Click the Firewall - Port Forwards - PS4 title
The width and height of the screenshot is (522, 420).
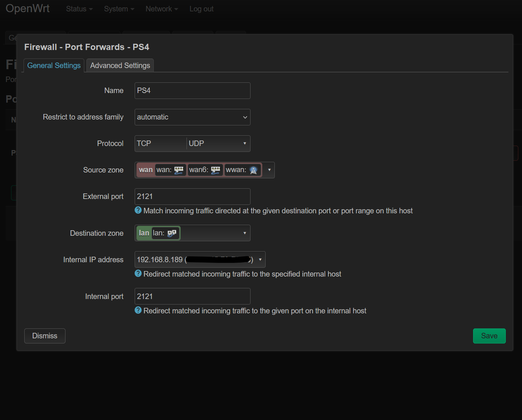[87, 47]
